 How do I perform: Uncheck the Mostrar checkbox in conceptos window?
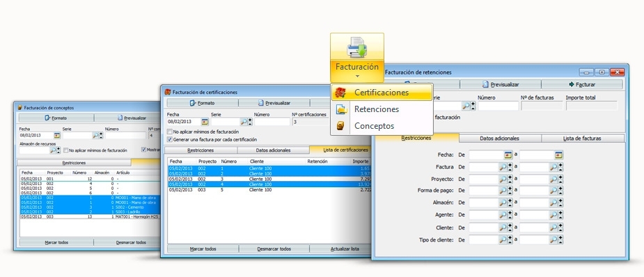(143, 150)
